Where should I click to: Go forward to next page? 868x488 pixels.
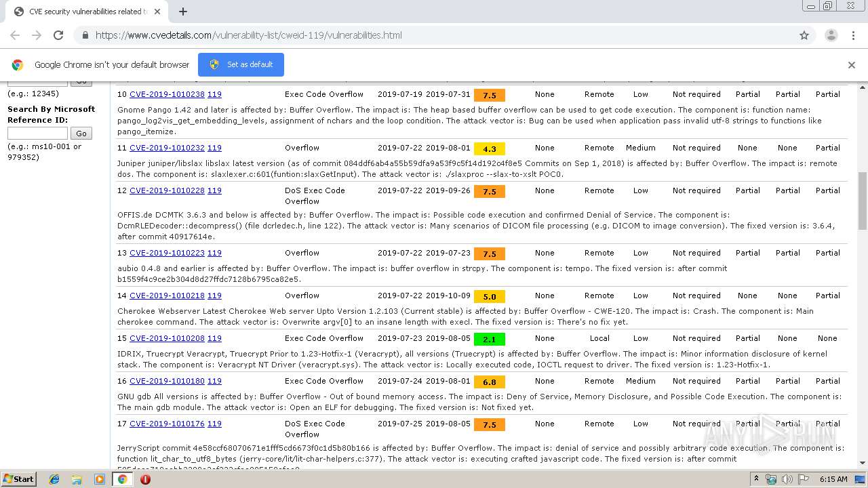[37, 35]
